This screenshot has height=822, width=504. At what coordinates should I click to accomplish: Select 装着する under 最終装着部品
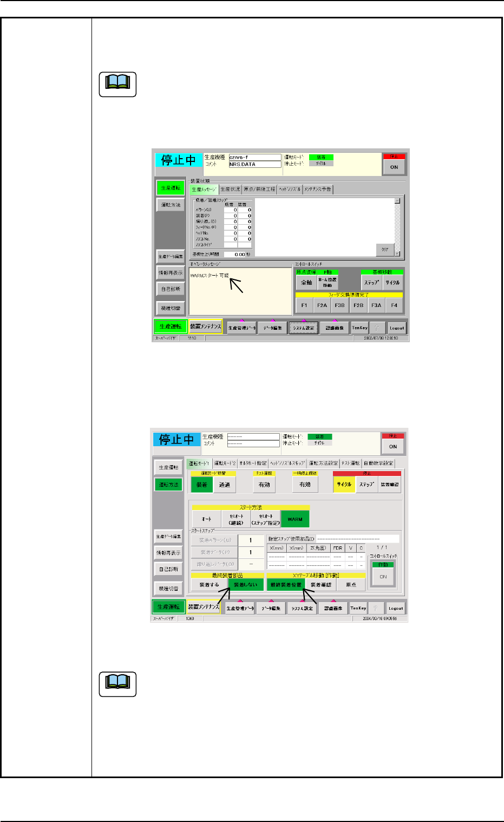tap(209, 585)
